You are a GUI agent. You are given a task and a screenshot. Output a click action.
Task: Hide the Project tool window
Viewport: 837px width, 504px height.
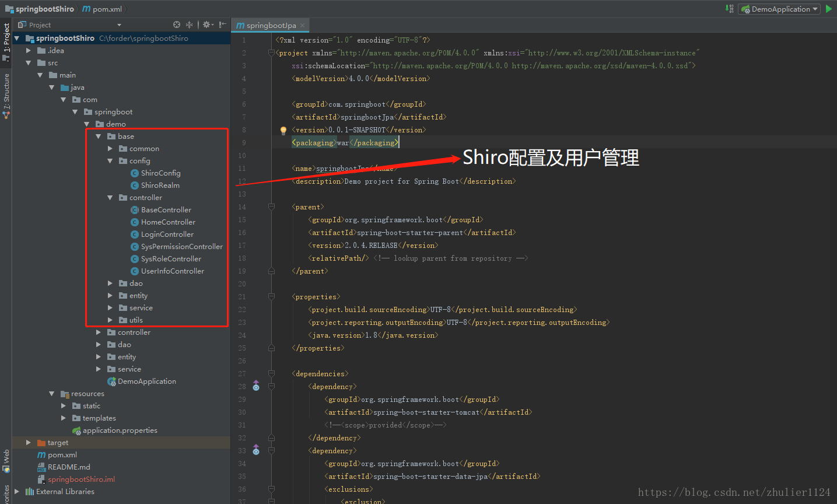pyautogui.click(x=222, y=24)
